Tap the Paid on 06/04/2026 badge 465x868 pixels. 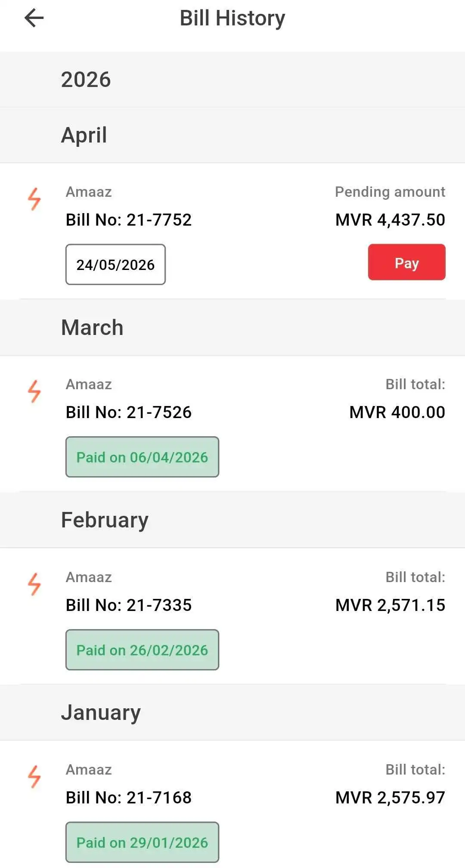click(x=142, y=457)
